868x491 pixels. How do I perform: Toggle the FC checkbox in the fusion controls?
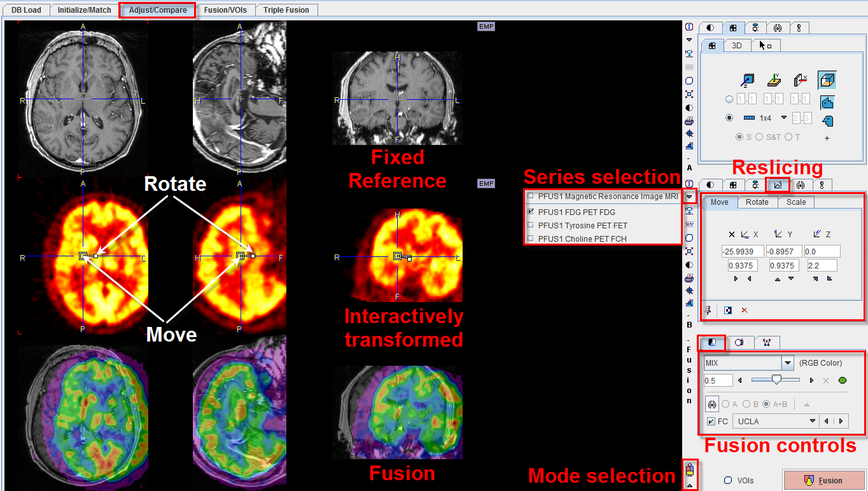tap(711, 421)
